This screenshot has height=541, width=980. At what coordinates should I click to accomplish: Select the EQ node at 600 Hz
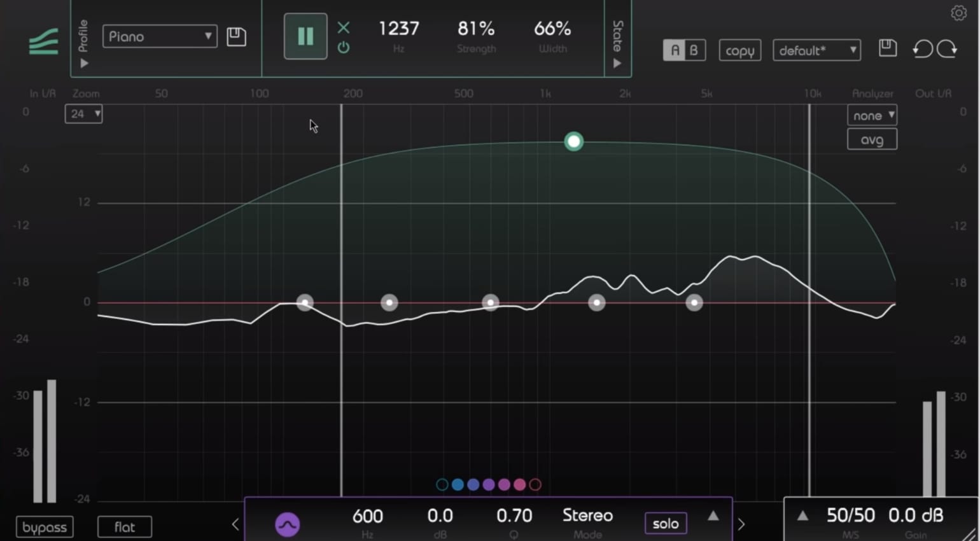pos(490,302)
